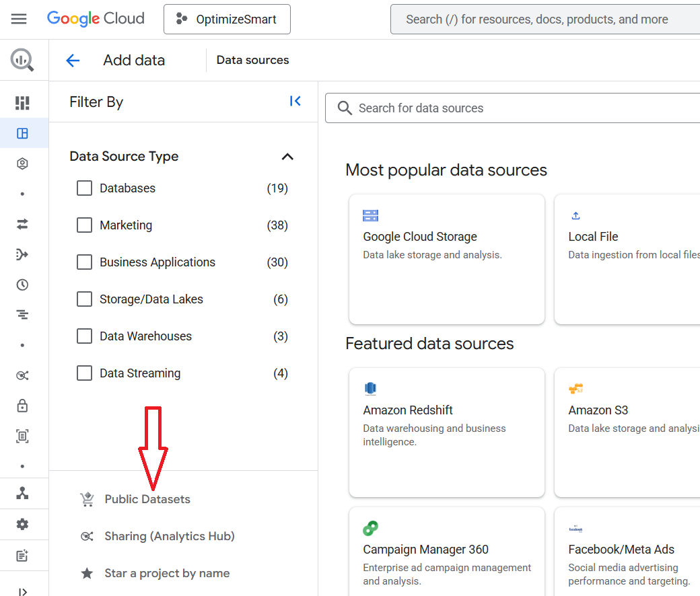Select the Amazon Redshift data source card

coord(447,433)
